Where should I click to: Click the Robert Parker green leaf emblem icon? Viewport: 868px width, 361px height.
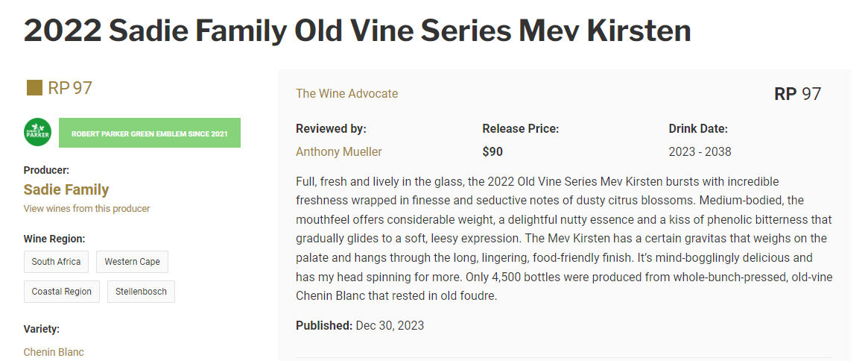tap(37, 133)
